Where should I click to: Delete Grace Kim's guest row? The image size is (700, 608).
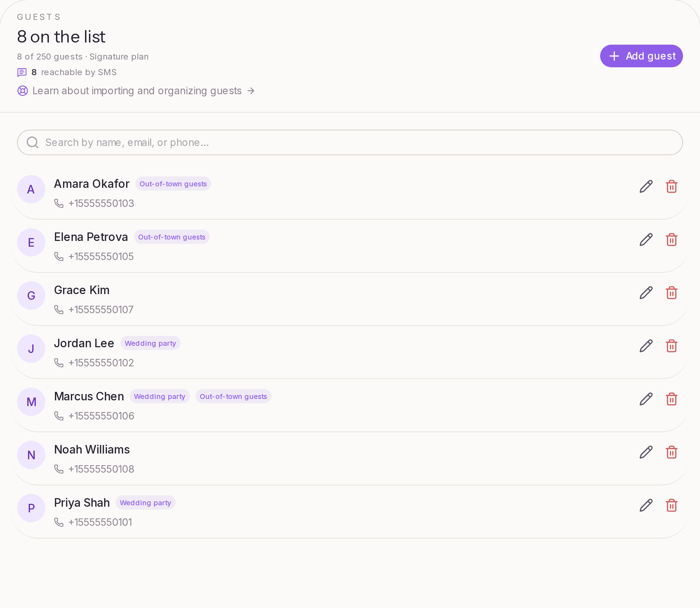(x=672, y=293)
